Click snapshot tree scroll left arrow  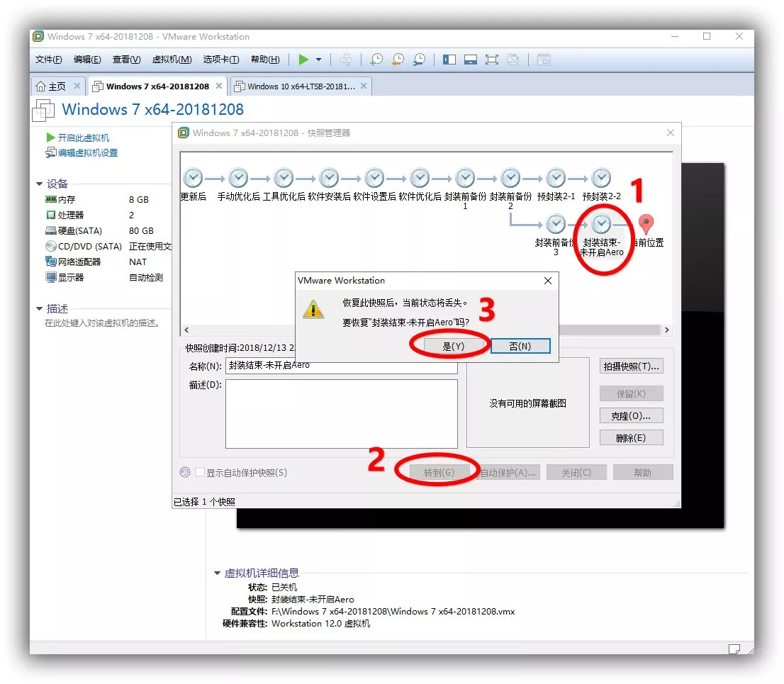(186, 330)
